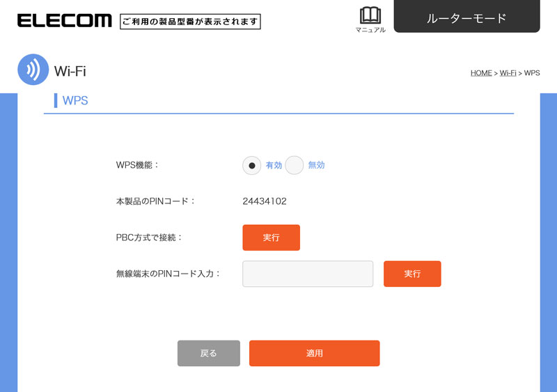This screenshot has height=392, width=557.
Task: Click 実行 beside the PIN code input
Action: [x=412, y=274]
